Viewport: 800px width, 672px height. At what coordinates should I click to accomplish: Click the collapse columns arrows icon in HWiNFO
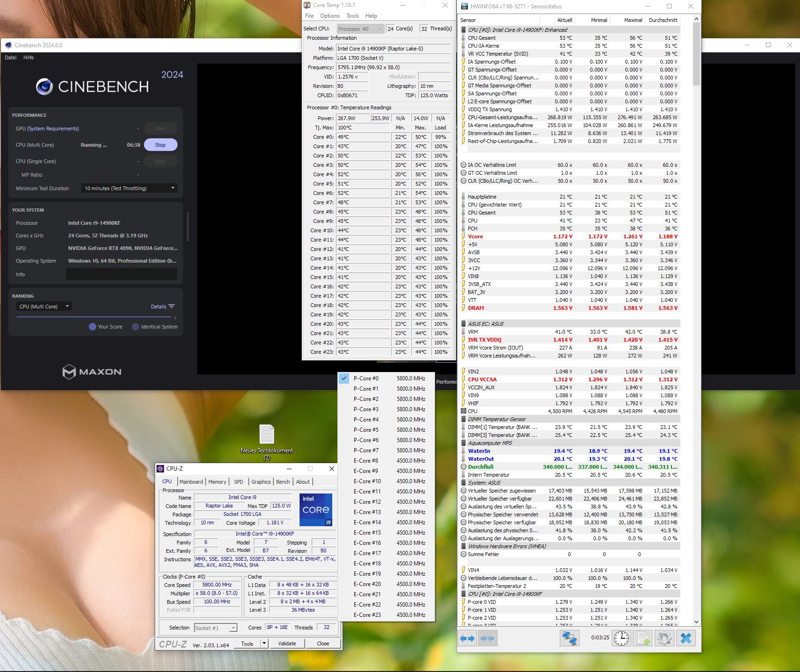pos(487,638)
